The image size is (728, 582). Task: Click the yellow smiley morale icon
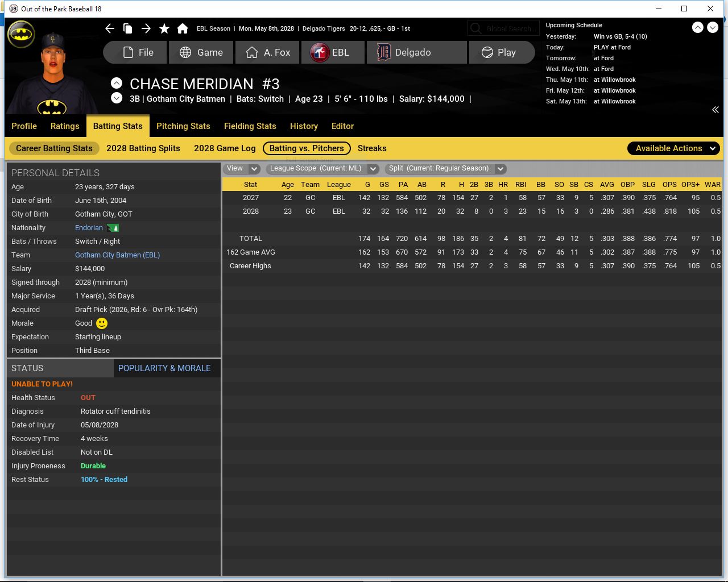point(102,323)
